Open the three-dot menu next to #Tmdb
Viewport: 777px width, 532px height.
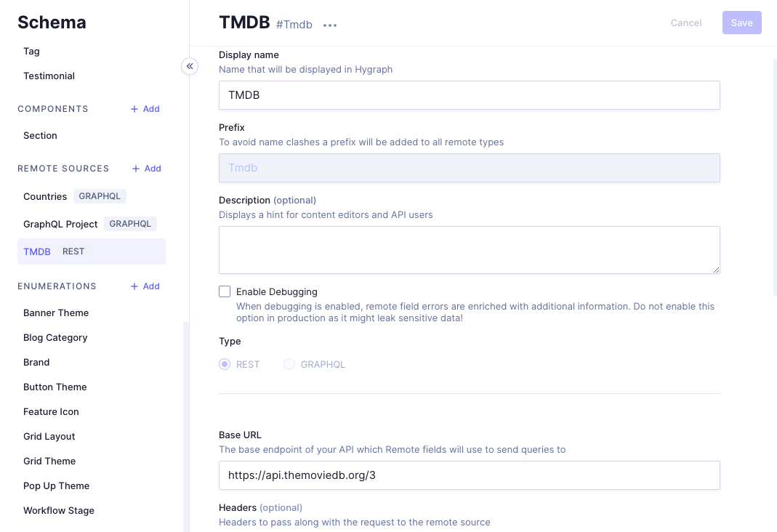330,25
